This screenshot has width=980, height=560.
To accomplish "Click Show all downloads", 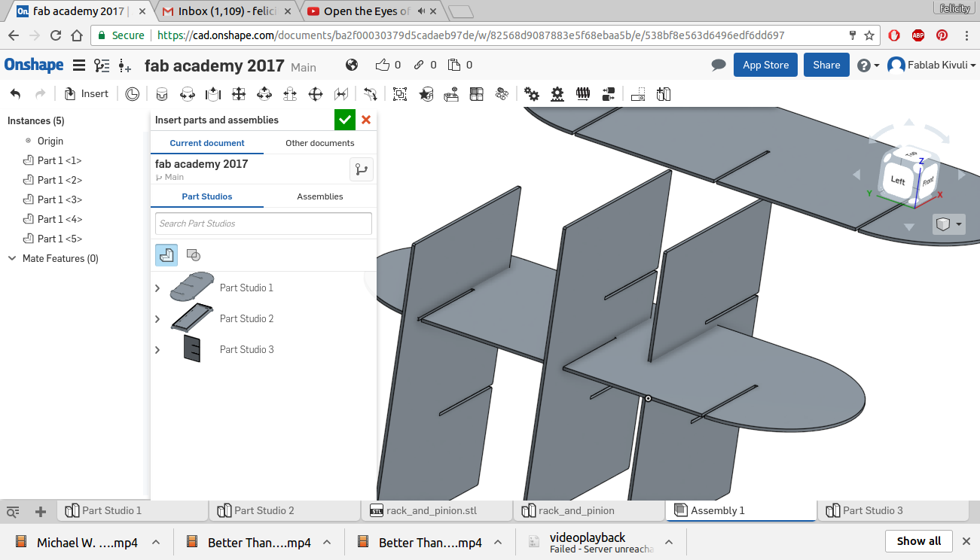I will [x=919, y=541].
